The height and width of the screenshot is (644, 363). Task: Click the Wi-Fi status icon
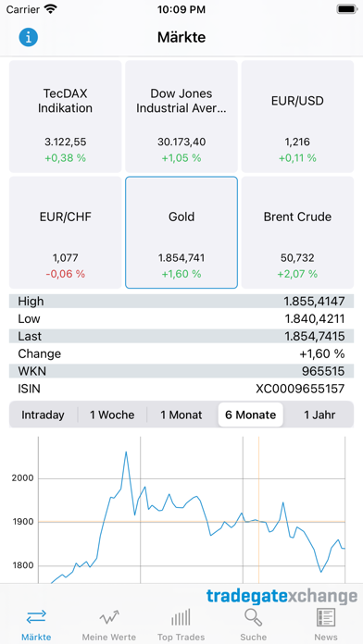pos(51,9)
